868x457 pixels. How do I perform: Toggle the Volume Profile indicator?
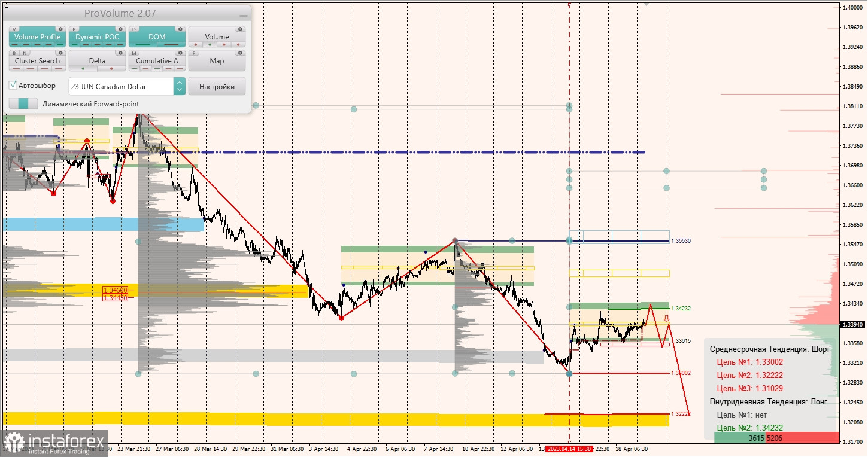[x=37, y=36]
